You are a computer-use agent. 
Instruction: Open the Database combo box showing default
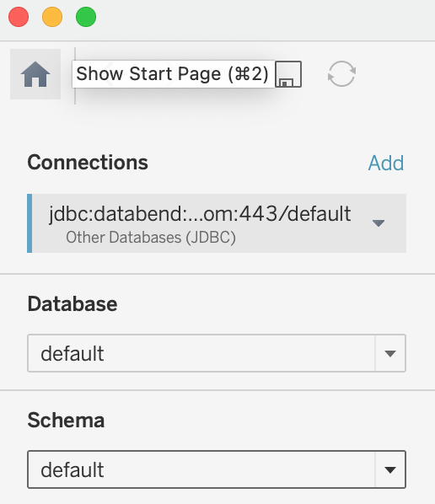coord(217,353)
